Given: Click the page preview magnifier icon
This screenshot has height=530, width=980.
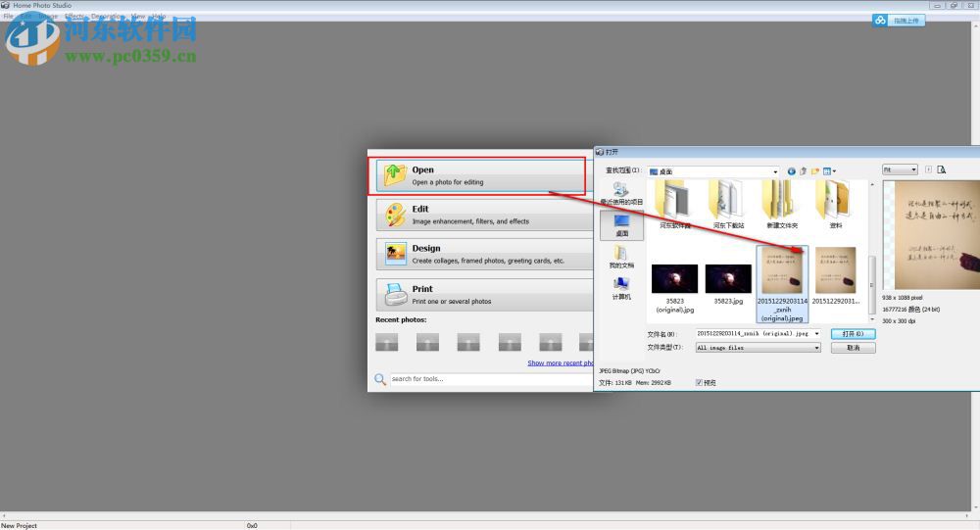Looking at the screenshot, I should click(x=941, y=169).
